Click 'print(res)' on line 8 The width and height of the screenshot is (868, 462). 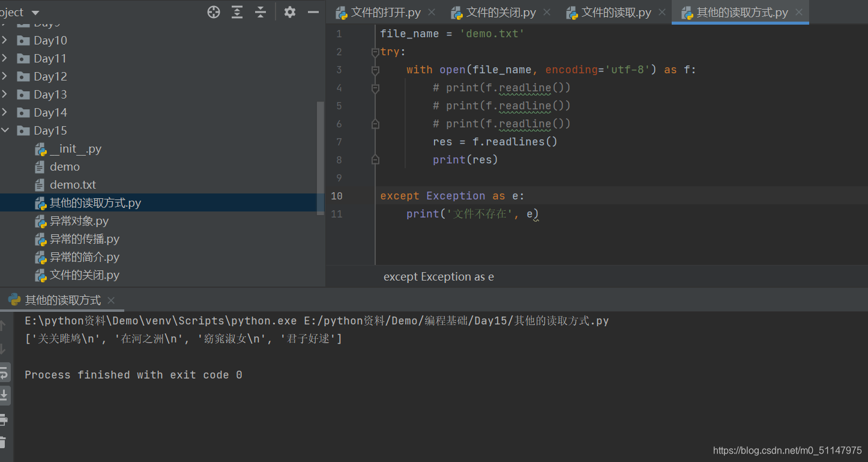[x=466, y=160]
